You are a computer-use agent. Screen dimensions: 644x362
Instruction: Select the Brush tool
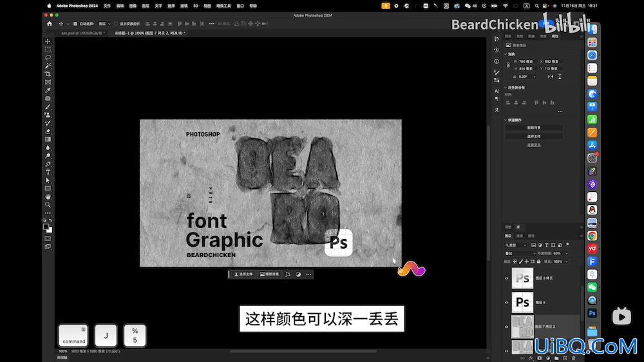pos(48,107)
